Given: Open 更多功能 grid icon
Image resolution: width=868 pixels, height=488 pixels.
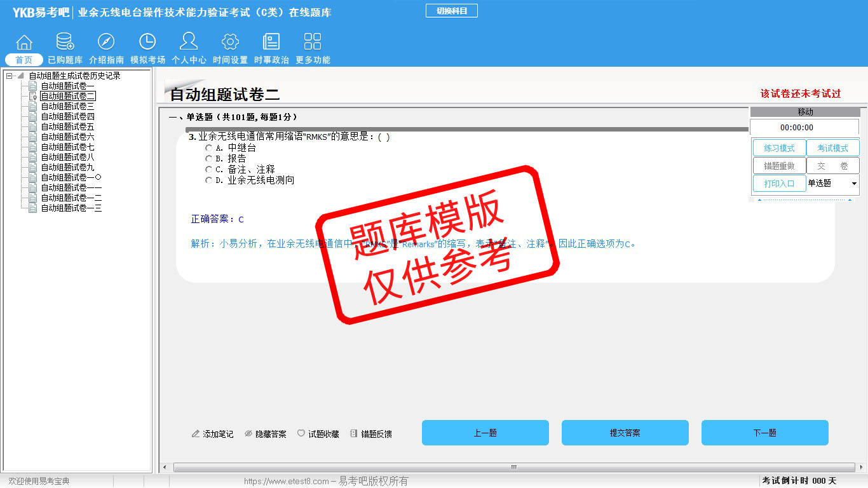Looking at the screenshot, I should 313,43.
